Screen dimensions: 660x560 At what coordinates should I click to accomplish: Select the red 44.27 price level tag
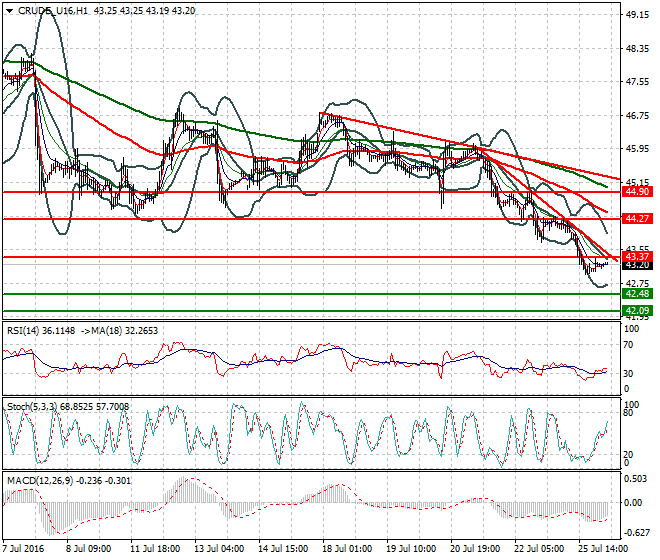tap(637, 218)
